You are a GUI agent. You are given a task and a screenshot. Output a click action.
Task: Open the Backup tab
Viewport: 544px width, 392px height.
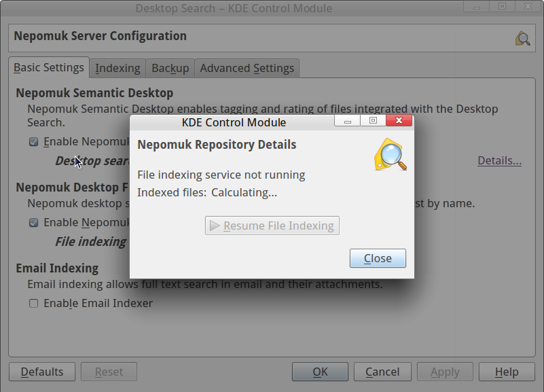point(170,68)
